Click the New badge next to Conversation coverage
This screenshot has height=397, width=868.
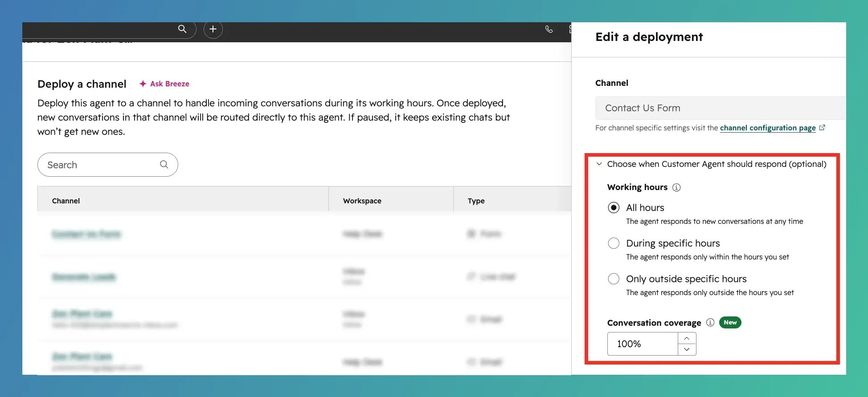point(730,322)
